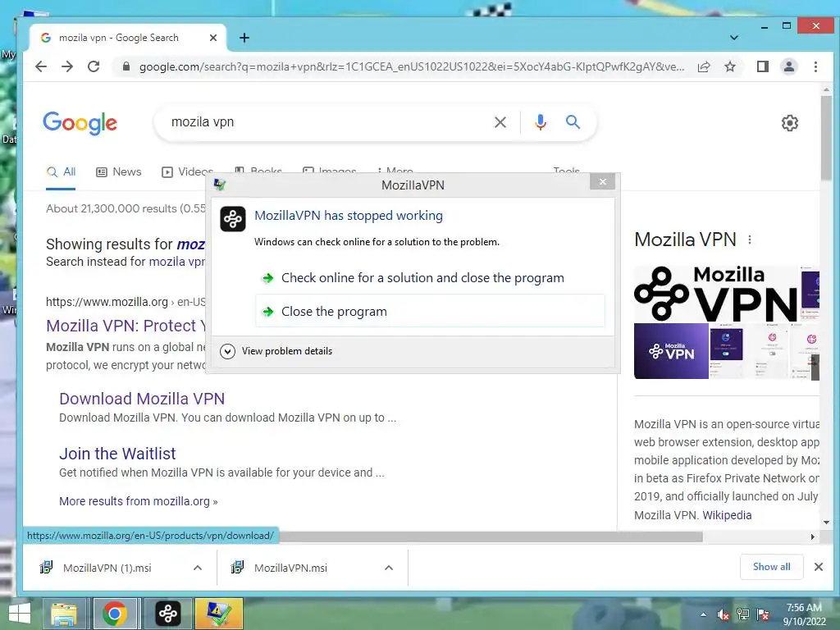Start voice search with microphone
The width and height of the screenshot is (840, 630).
[x=541, y=122]
